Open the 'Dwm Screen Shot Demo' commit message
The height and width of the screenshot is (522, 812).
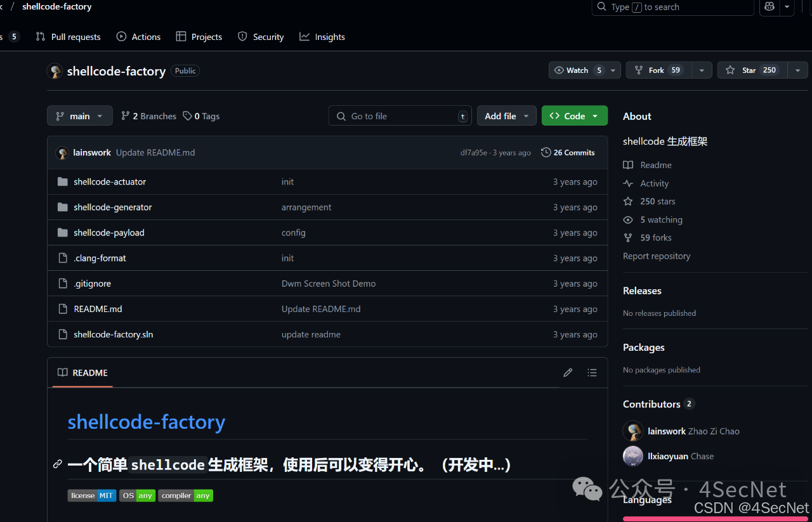click(x=329, y=284)
